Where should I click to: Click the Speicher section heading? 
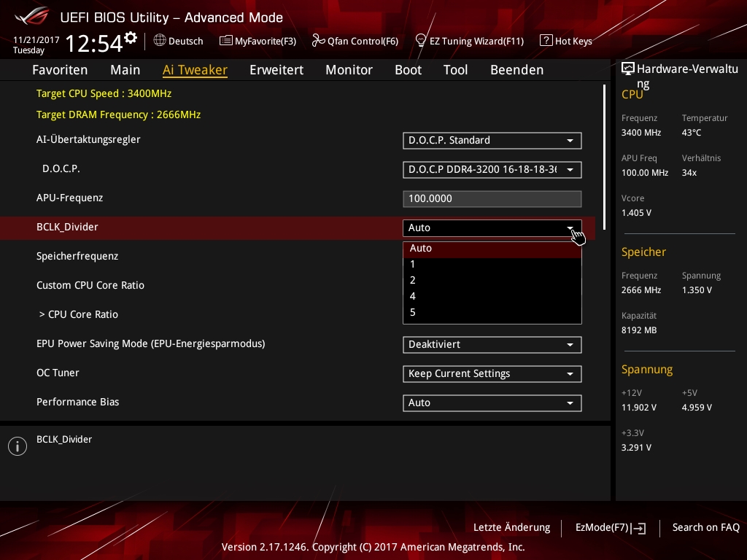[643, 252]
